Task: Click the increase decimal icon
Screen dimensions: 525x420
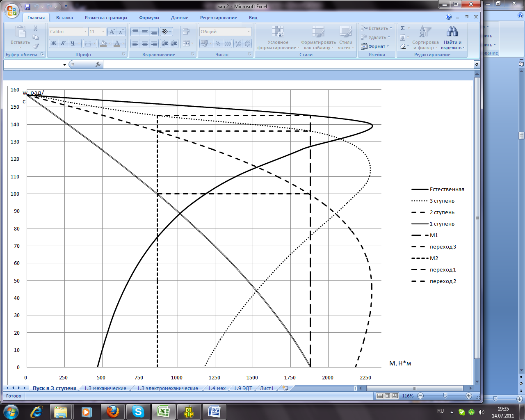Action: 238,43
